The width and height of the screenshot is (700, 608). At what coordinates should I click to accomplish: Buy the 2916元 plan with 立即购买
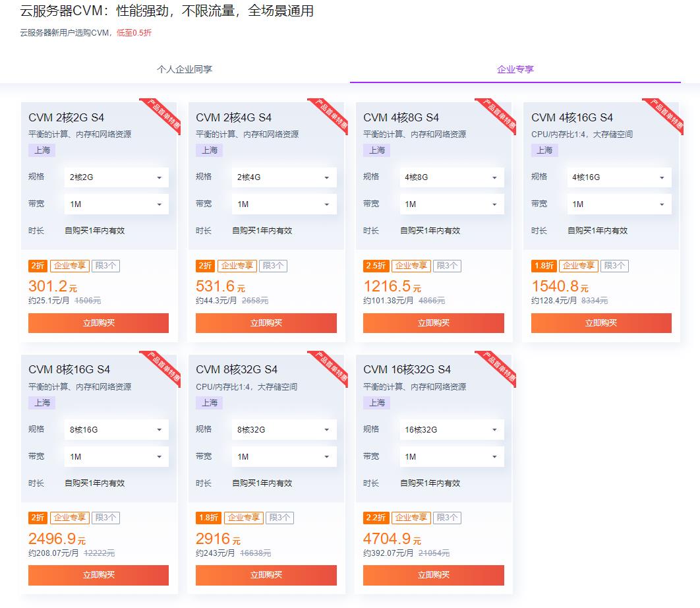[x=266, y=576]
